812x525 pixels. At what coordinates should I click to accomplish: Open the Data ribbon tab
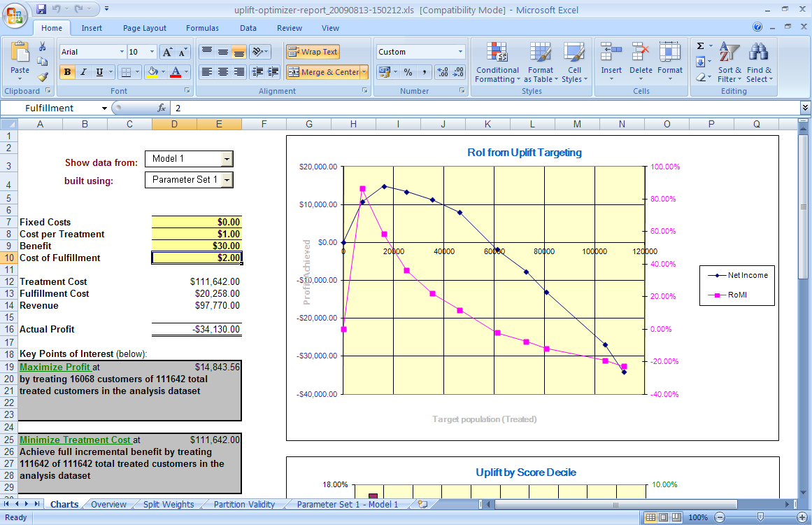tap(248, 28)
